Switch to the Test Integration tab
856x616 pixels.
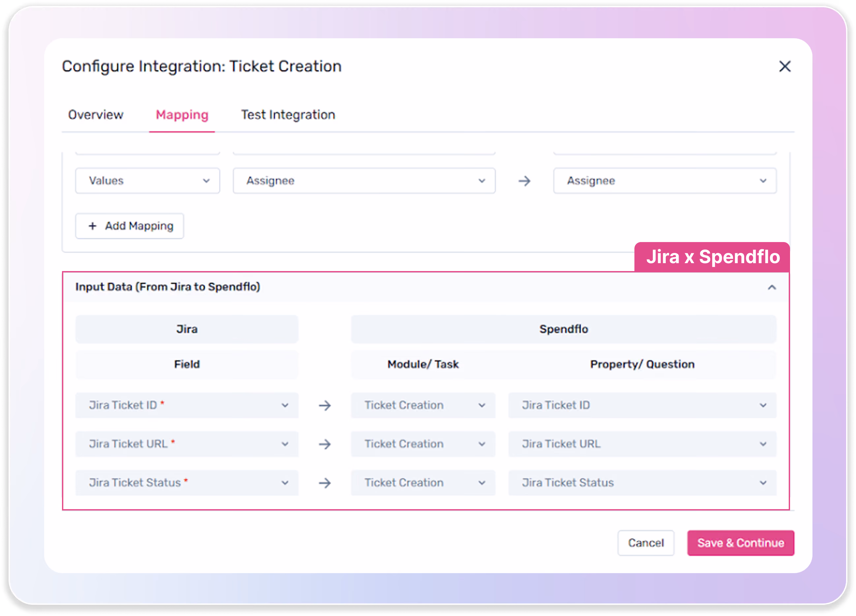coord(288,115)
